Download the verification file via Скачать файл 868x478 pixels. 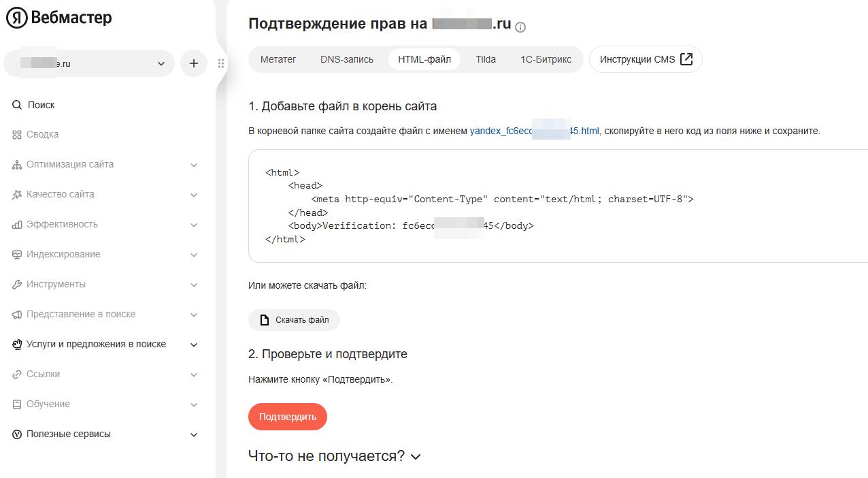click(294, 320)
